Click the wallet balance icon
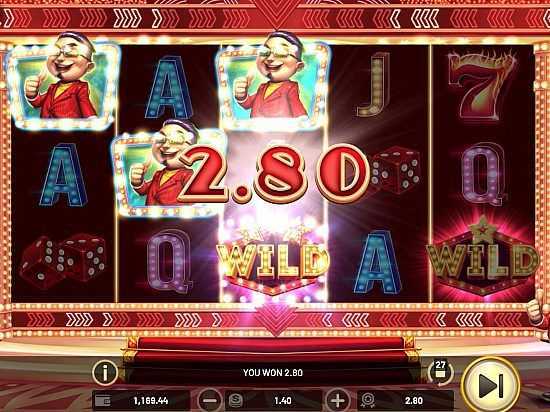Image resolution: width=550 pixels, height=412 pixels. pyautogui.click(x=103, y=401)
